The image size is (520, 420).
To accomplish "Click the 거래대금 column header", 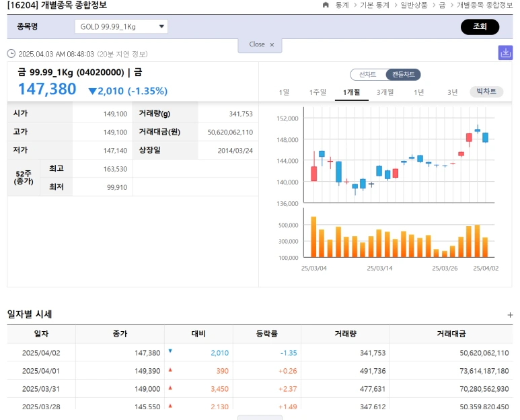I will (451, 334).
